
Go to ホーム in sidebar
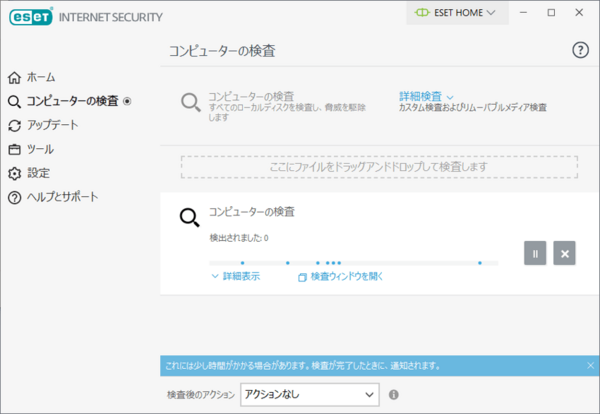[41, 78]
